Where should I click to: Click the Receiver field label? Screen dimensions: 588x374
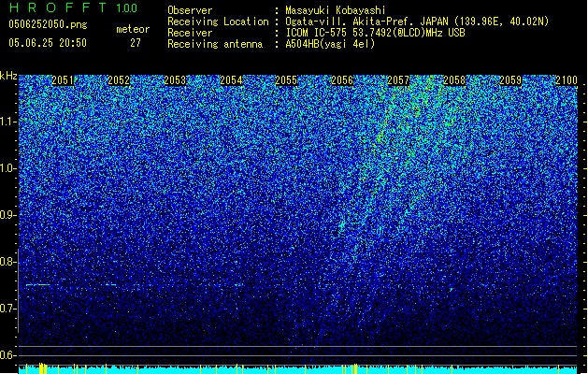[190, 33]
